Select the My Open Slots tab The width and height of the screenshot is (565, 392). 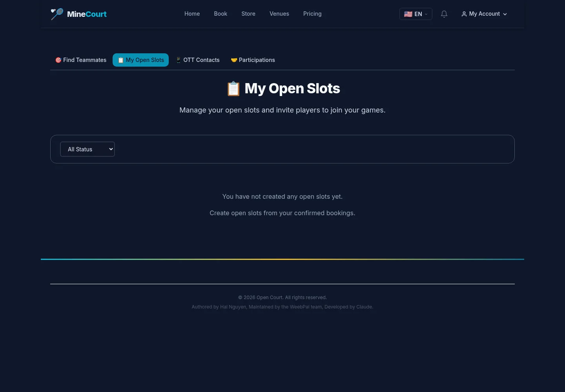coord(141,60)
